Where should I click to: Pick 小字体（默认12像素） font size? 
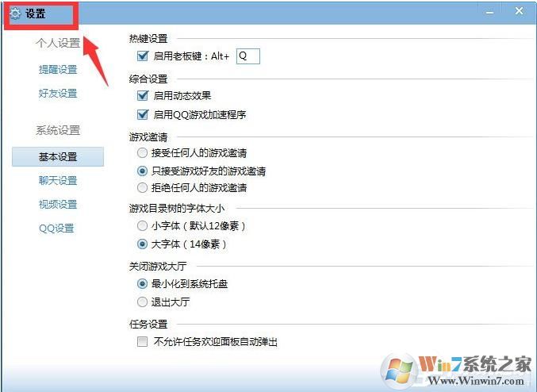(x=142, y=226)
